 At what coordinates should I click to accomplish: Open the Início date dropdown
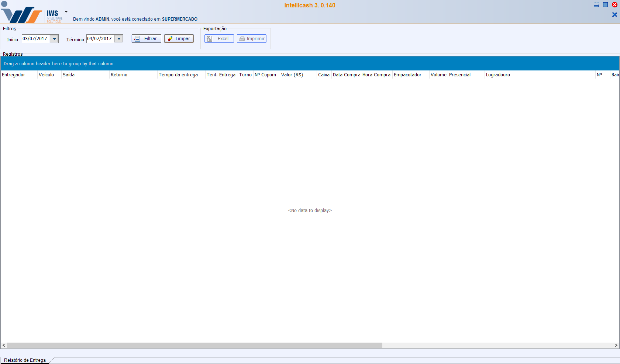tap(54, 39)
